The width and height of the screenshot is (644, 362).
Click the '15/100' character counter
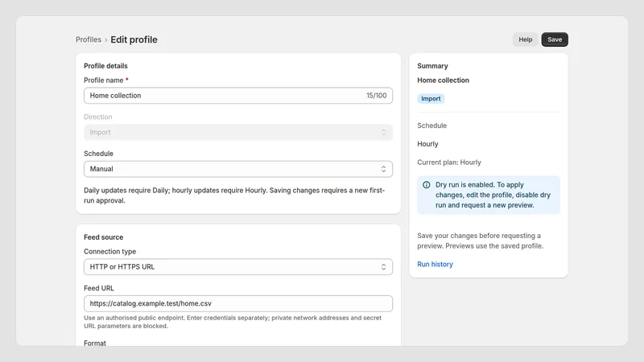[x=376, y=96]
